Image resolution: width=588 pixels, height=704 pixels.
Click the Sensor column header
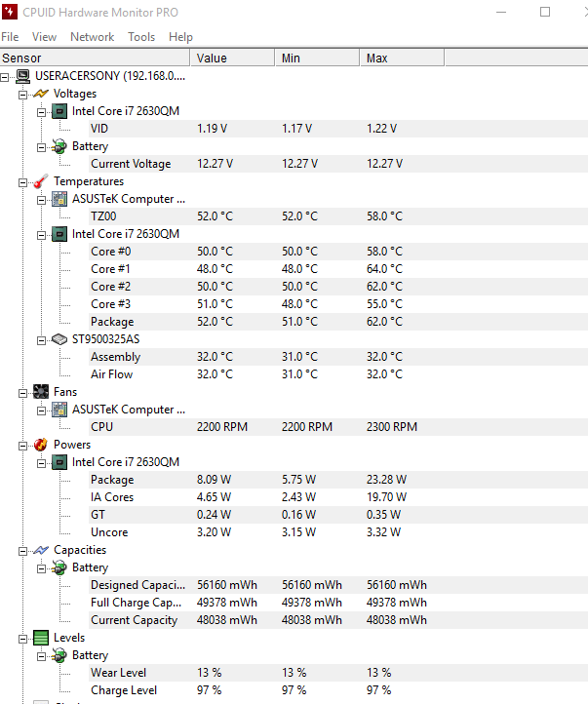(95, 58)
